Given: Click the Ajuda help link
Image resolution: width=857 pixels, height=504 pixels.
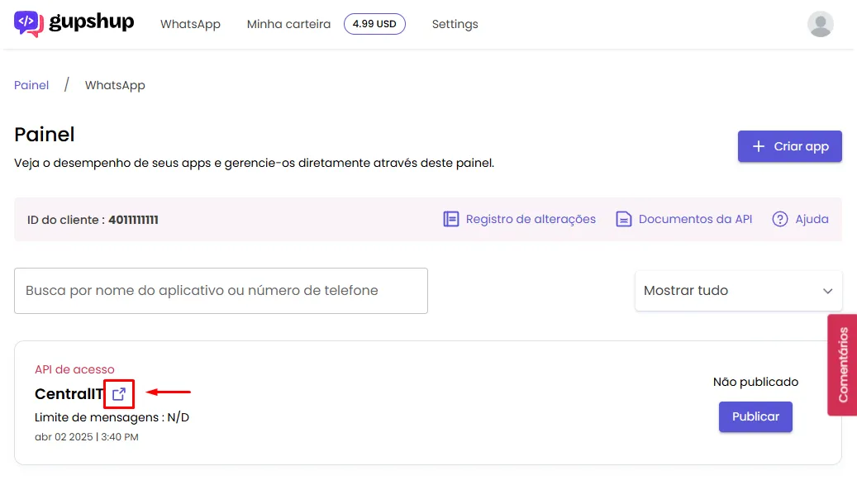Looking at the screenshot, I should click(x=812, y=219).
